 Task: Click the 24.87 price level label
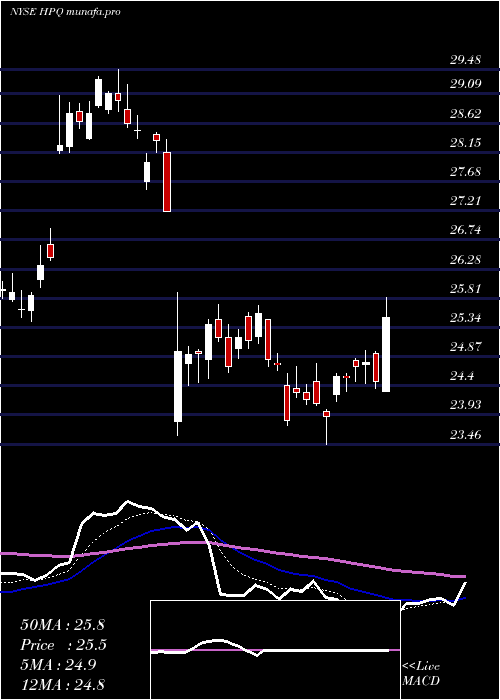pyautogui.click(x=465, y=347)
